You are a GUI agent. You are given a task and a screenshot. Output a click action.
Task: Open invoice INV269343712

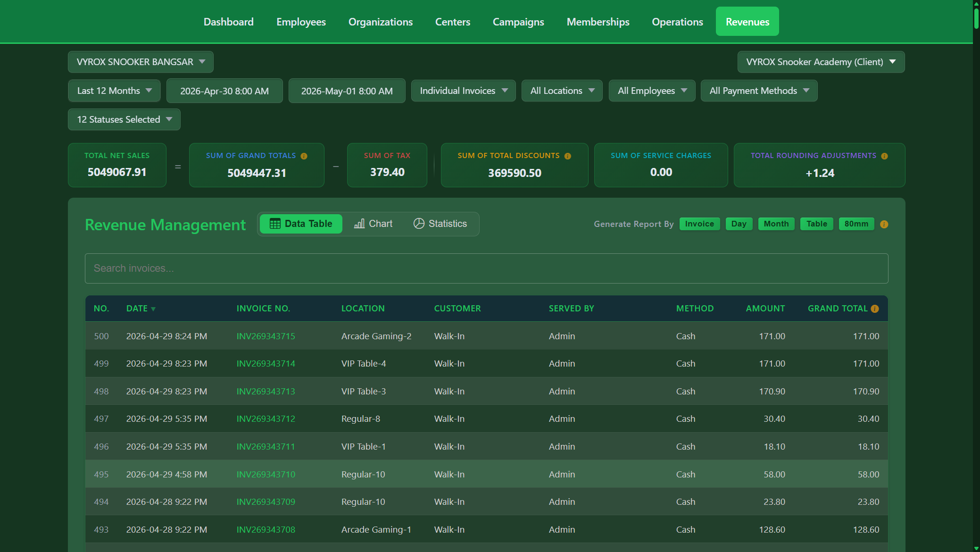(x=266, y=418)
